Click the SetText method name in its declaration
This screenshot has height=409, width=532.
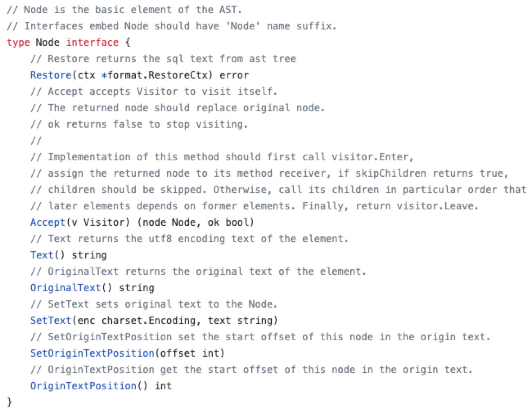(x=51, y=321)
